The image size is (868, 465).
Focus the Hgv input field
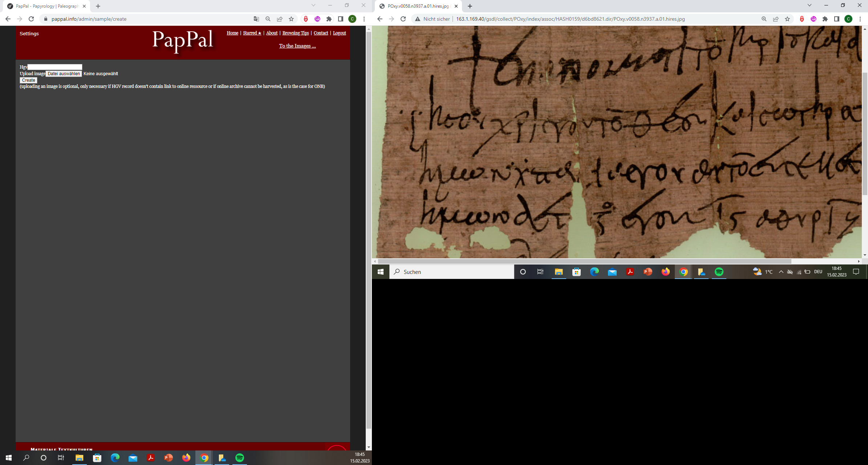pos(55,67)
